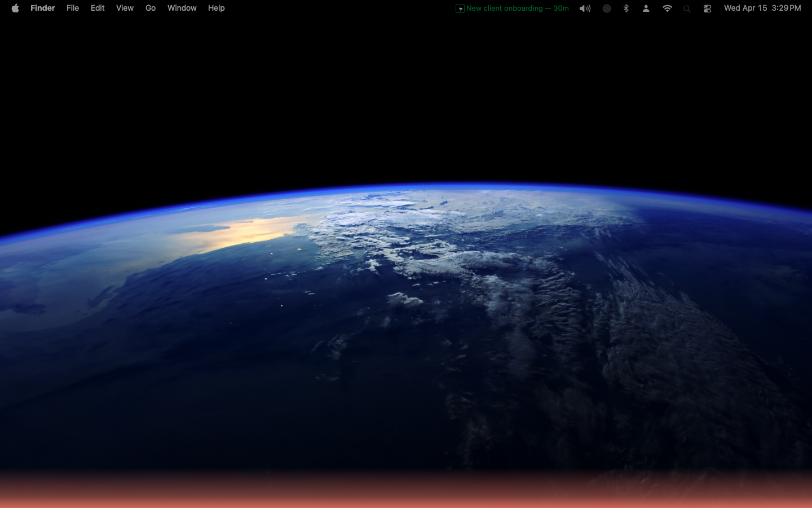Image resolution: width=812 pixels, height=508 pixels.
Task: Click the Apple menu icon
Action: tap(15, 8)
